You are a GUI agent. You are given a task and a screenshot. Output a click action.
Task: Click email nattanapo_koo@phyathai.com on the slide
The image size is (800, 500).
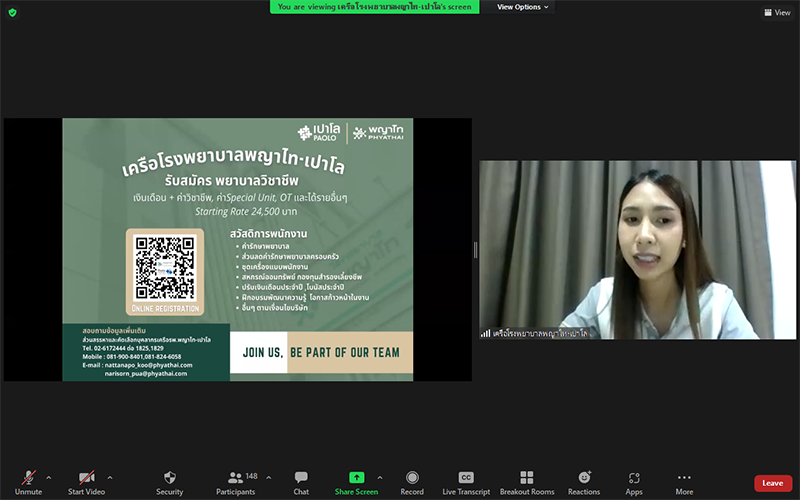(x=148, y=365)
